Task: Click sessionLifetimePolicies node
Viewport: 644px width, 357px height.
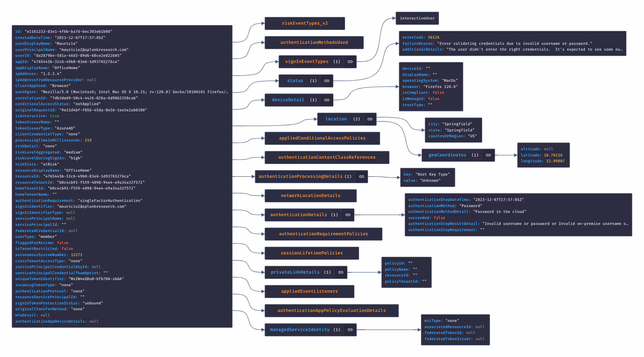Action: 312,253
